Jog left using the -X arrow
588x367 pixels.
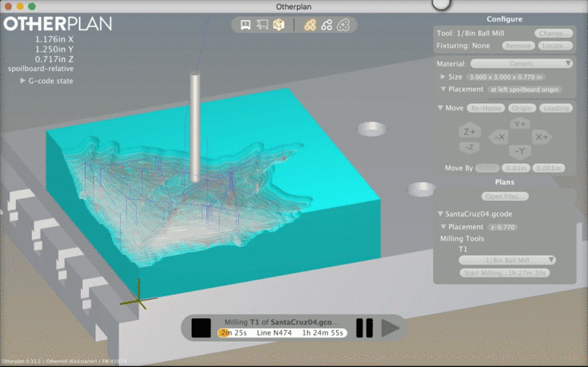[499, 138]
